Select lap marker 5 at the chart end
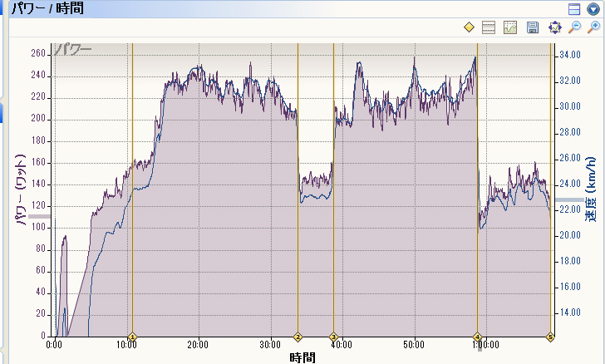Screen dimensions: 605x364 click(550, 337)
